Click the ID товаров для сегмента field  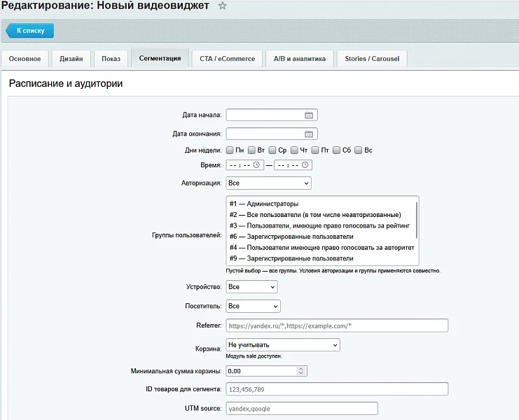click(x=337, y=389)
